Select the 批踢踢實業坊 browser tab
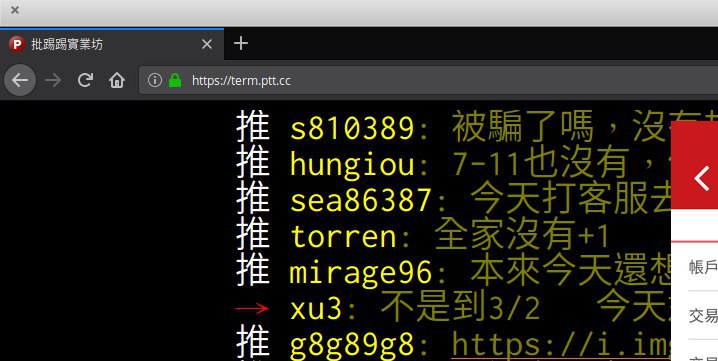Viewport: 718px width, 361px height. [112, 44]
